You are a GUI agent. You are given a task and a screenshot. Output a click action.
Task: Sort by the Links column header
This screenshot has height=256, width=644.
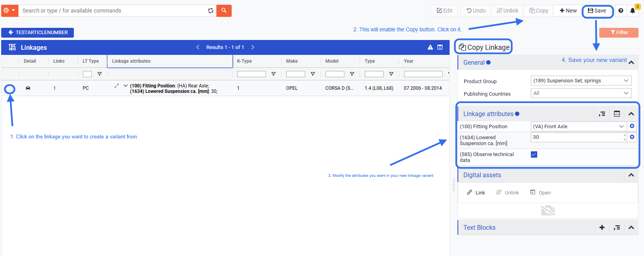[x=59, y=61]
